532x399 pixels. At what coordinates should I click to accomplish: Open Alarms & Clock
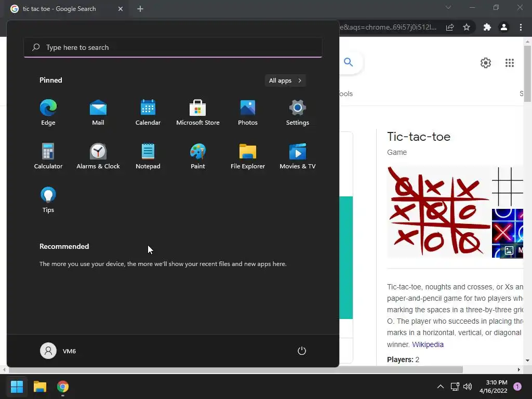(98, 156)
